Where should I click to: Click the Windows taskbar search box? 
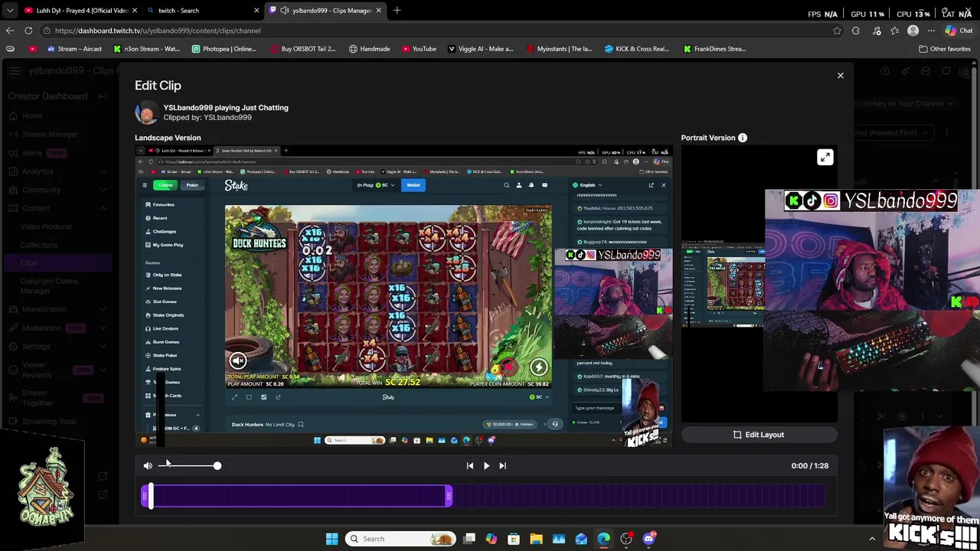tap(400, 539)
